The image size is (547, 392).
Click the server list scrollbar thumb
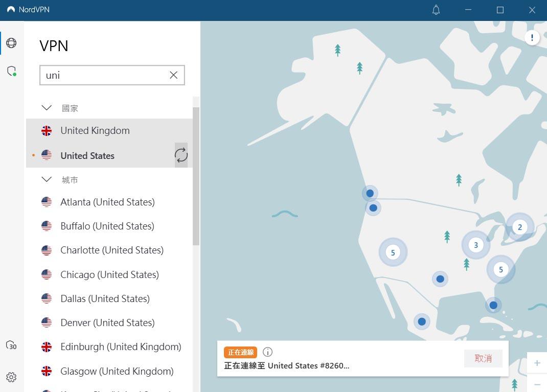pos(196,176)
